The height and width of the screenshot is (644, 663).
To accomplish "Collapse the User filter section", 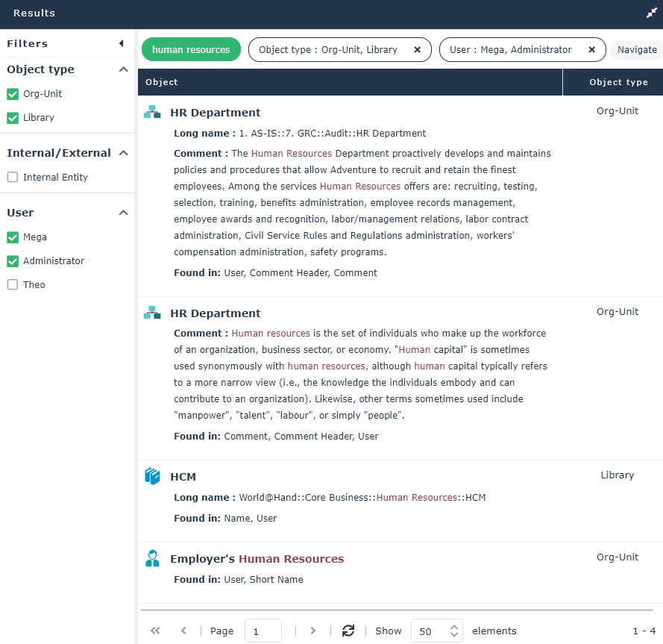I will (123, 213).
